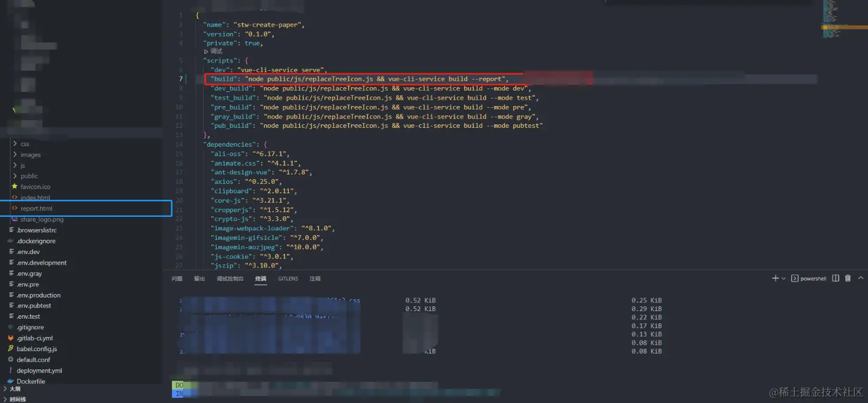
Task: Open babel.config.js file
Action: point(37,349)
